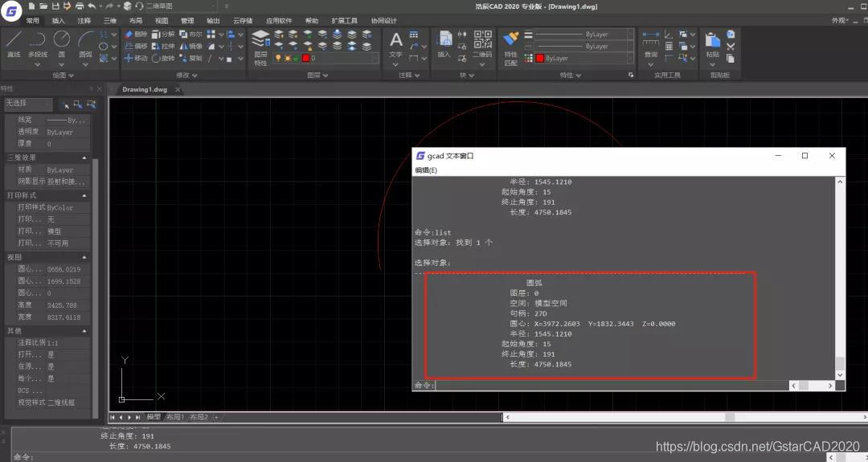Viewport: 868px width, 462px height.
Task: Open the color ByLayer dropdown in properties panel
Action: click(x=584, y=58)
